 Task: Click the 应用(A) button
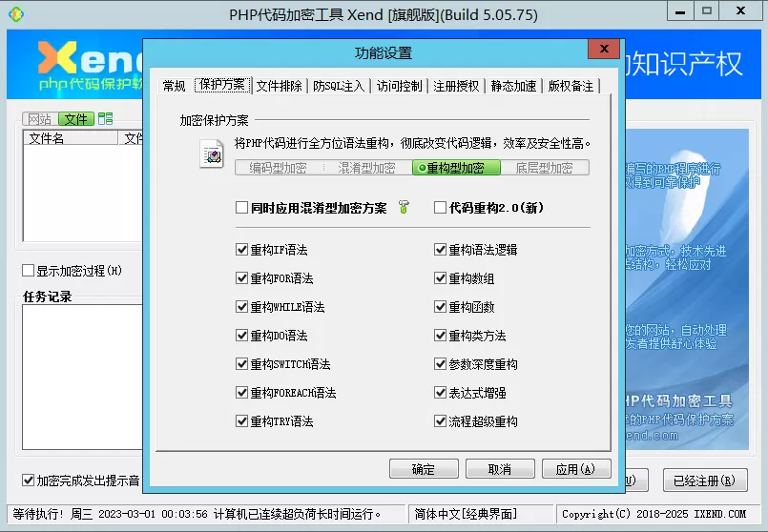click(x=576, y=469)
